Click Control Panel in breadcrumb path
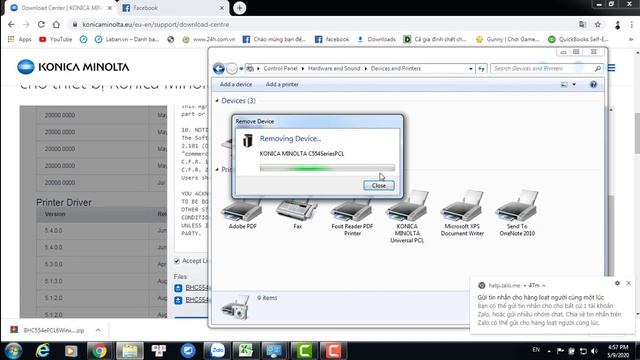Image resolution: width=640 pixels, height=360 pixels. (x=280, y=69)
